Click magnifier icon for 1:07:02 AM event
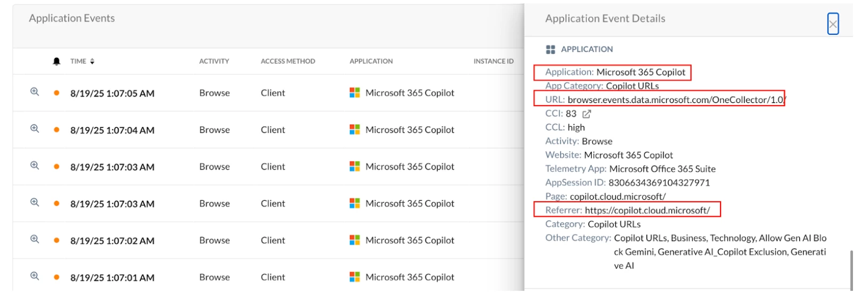 pyautogui.click(x=35, y=239)
